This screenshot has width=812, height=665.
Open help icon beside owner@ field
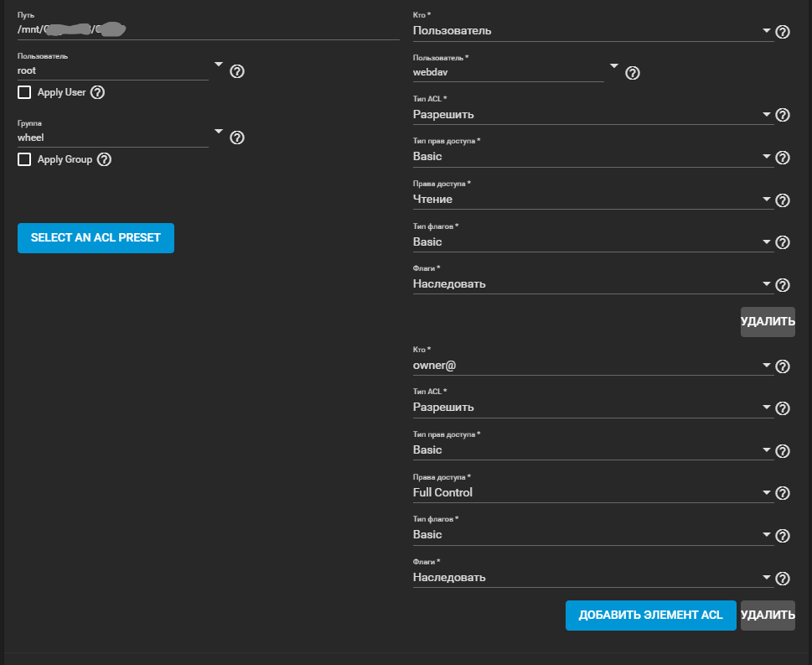783,366
